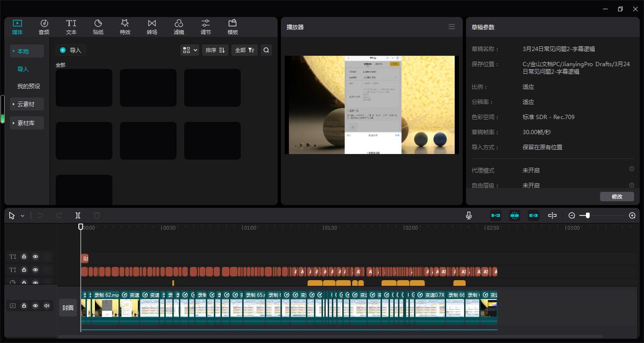Open the 排序 sort dropdown
This screenshot has height=343, width=644.
[x=215, y=50]
